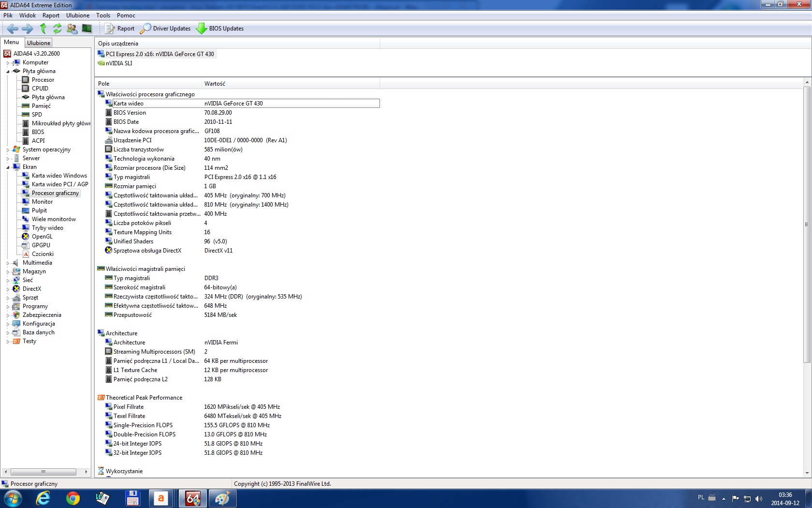812x508 pixels.
Task: Select the BIOS tree item
Action: tap(38, 132)
